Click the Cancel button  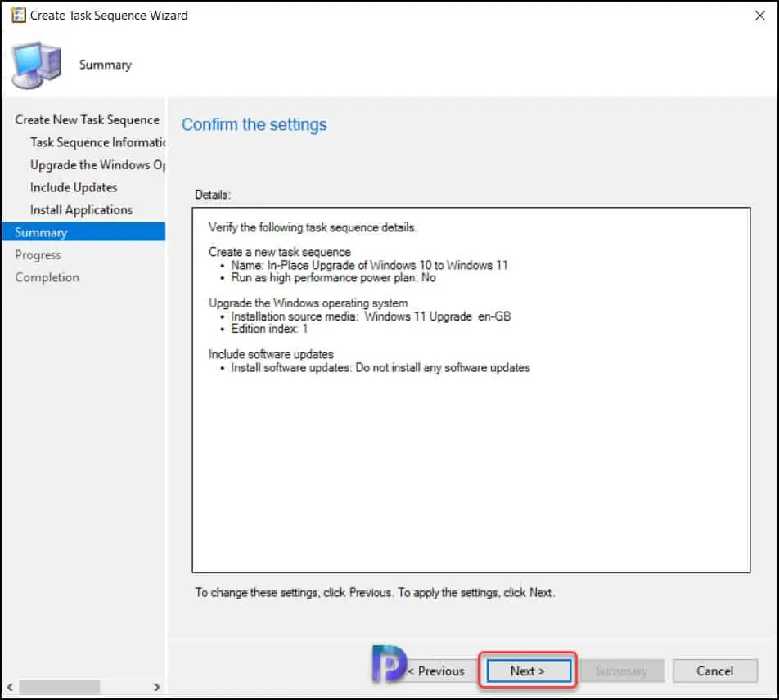point(715,671)
